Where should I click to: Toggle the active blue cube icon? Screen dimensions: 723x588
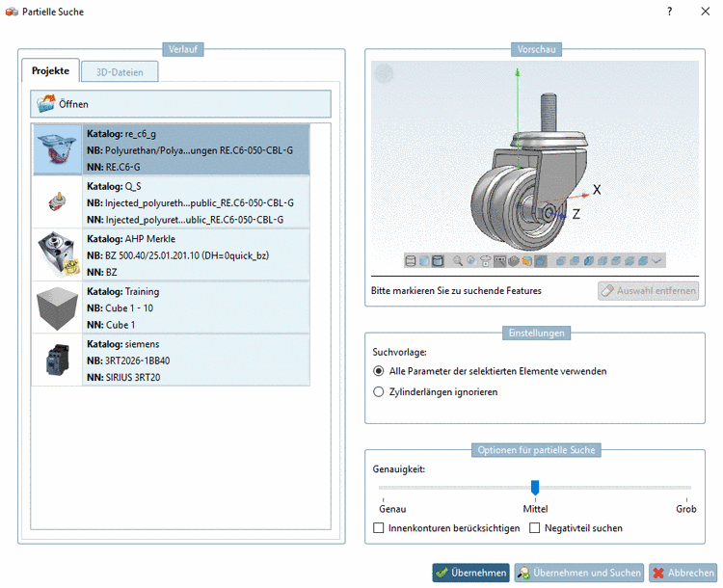[541, 261]
